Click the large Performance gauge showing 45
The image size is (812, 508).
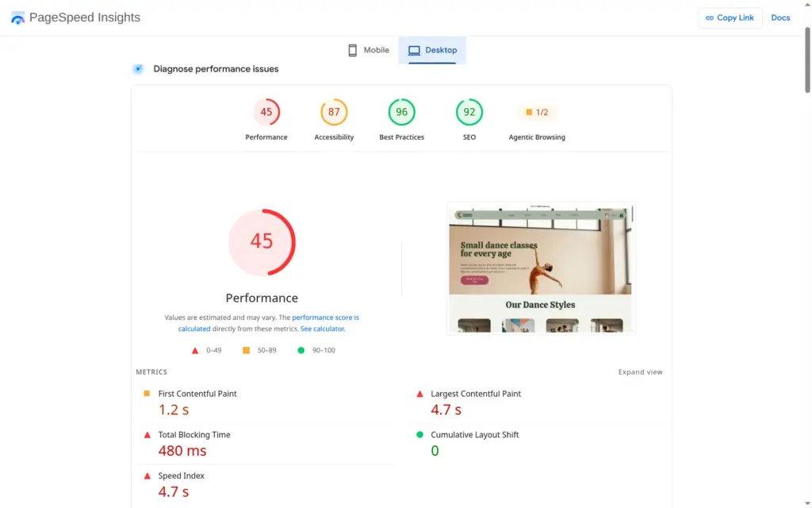[x=262, y=242]
